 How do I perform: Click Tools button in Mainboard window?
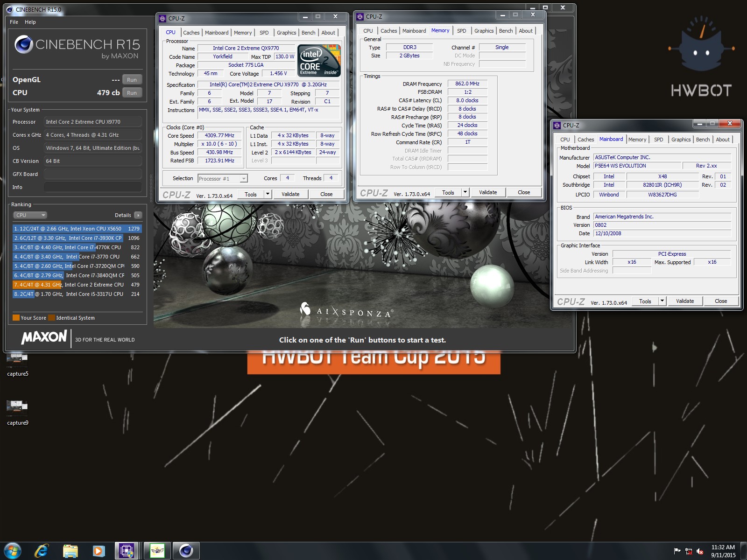click(645, 301)
